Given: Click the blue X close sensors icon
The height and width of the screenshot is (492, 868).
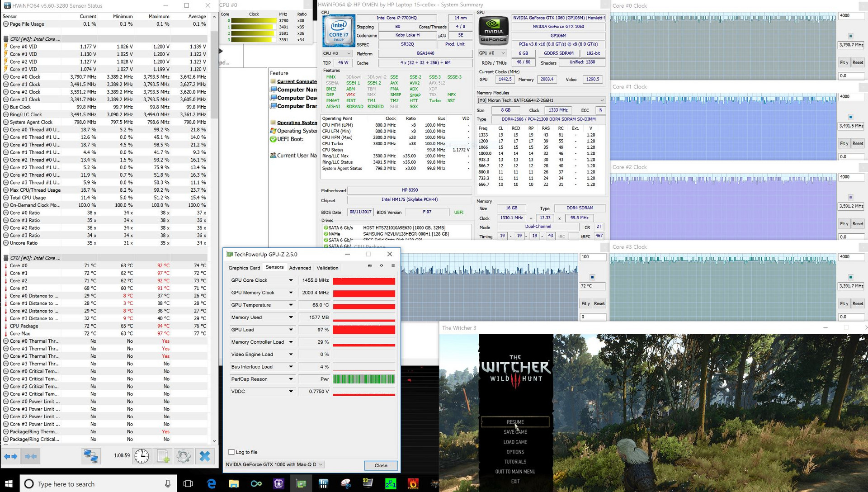Looking at the screenshot, I should (204, 456).
